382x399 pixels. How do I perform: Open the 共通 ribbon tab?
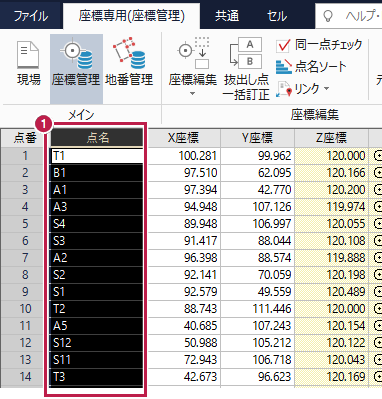click(x=227, y=16)
